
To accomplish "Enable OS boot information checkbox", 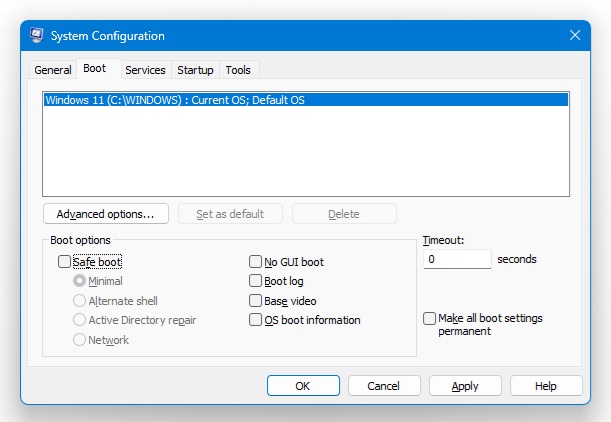I will (x=255, y=320).
